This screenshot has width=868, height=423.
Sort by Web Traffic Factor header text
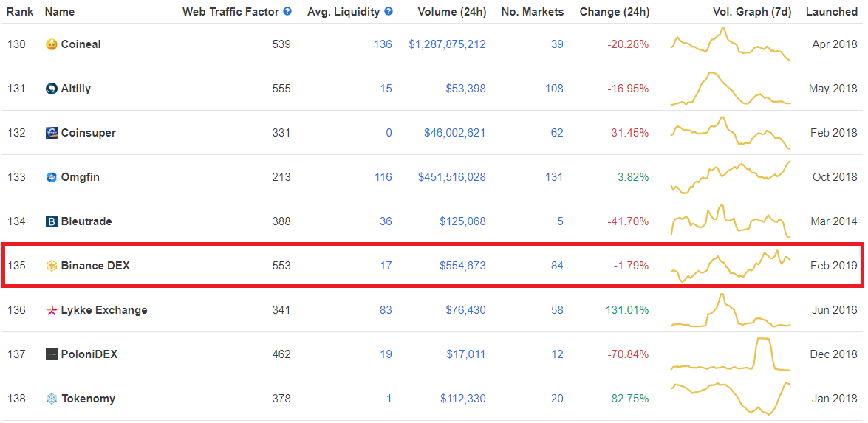(230, 12)
